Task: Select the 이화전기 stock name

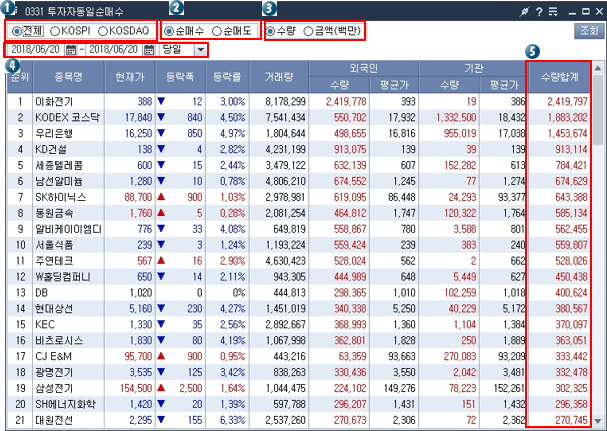Action: point(54,102)
